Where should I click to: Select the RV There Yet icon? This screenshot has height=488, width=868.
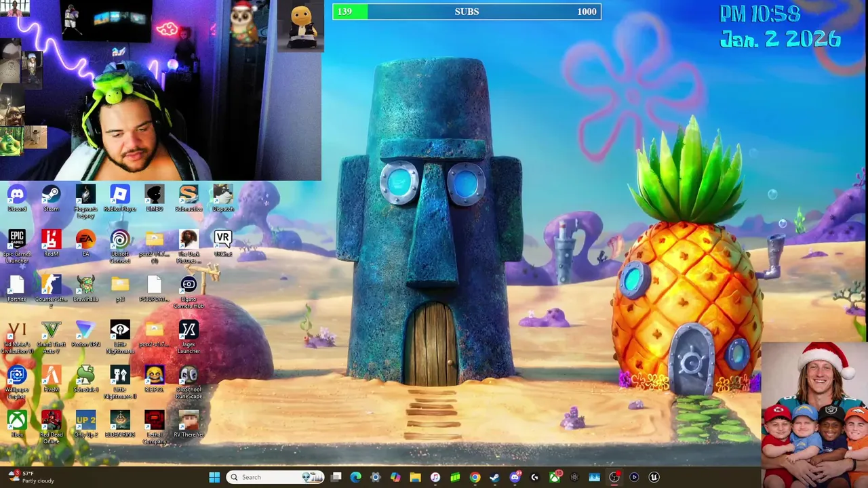point(189,425)
